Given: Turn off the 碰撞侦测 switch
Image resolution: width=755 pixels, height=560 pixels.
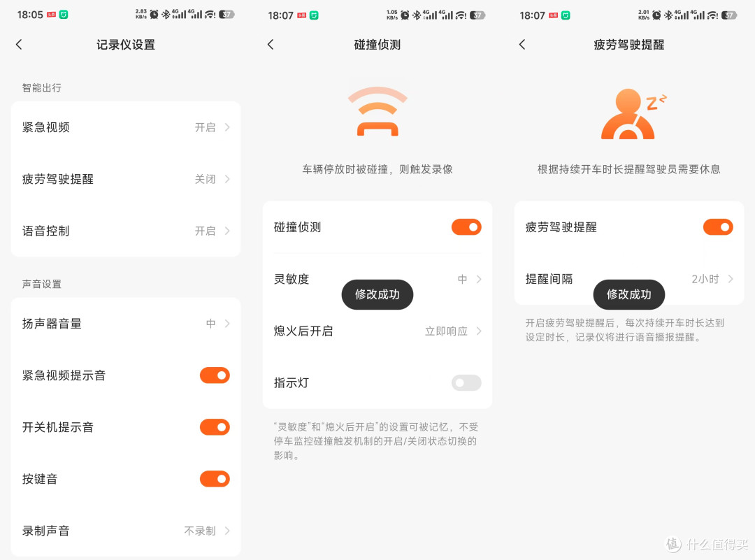Looking at the screenshot, I should pos(466,227).
